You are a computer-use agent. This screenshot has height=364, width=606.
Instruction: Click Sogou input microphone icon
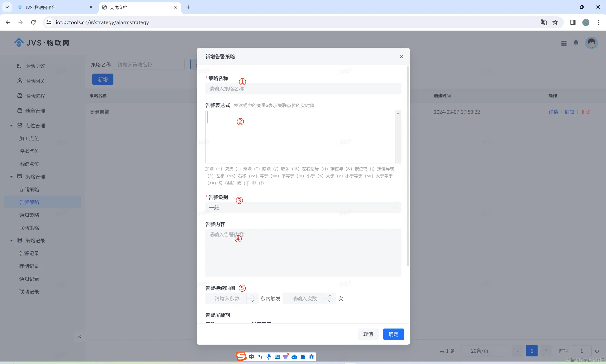click(x=269, y=357)
